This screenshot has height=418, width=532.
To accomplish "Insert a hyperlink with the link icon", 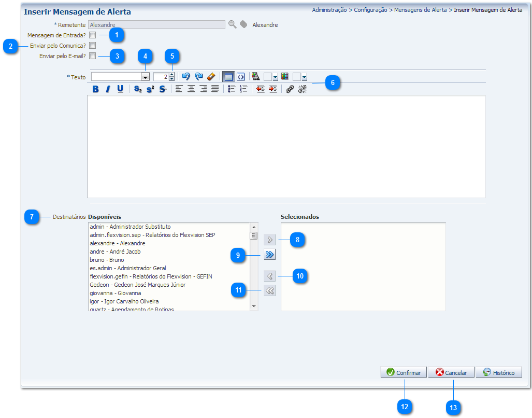I will click(x=290, y=89).
